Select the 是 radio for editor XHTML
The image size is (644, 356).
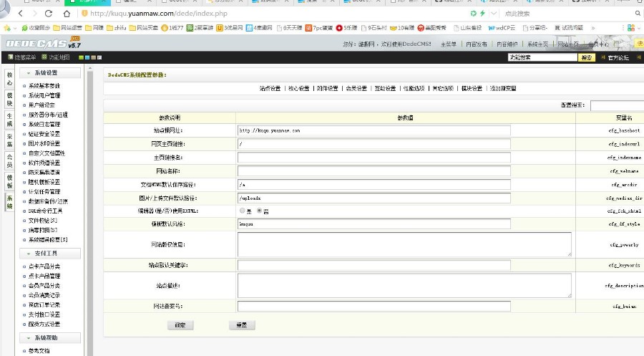pos(241,211)
